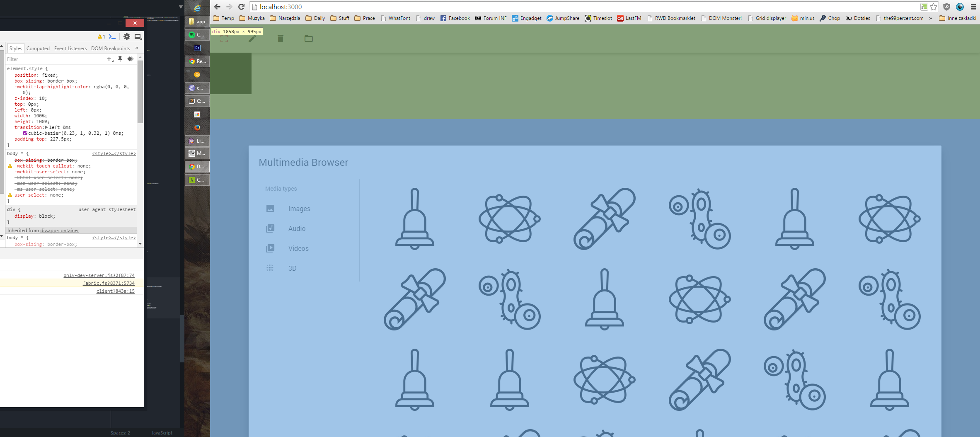
Task: Follow the div.app-container inherited link
Action: 60,231
